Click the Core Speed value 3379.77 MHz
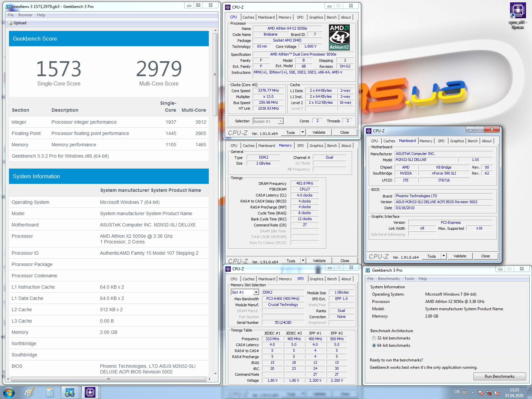Image resolution: width=532 pixels, height=399 pixels. (x=268, y=90)
